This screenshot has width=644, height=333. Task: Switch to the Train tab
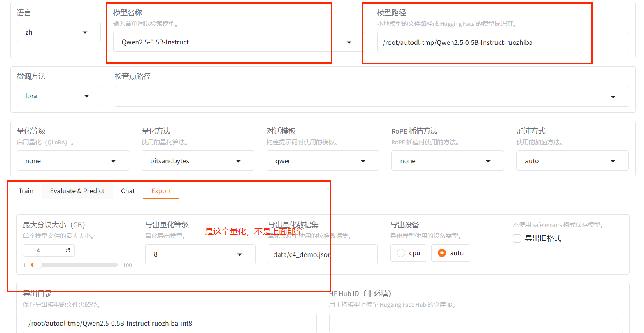tap(26, 191)
